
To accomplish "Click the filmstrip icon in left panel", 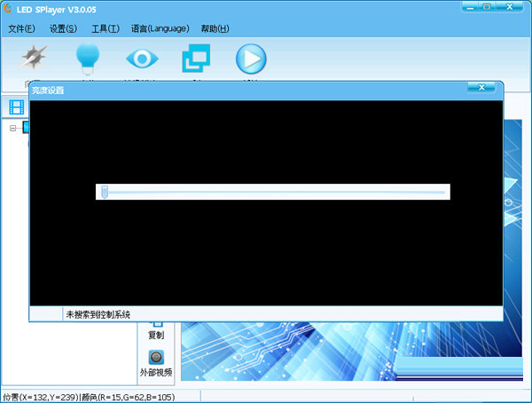I will (17, 107).
